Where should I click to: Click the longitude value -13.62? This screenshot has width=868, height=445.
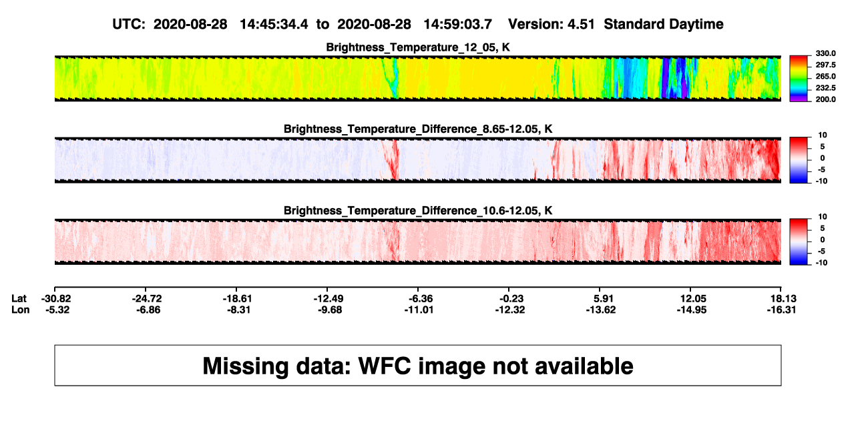[x=602, y=310]
